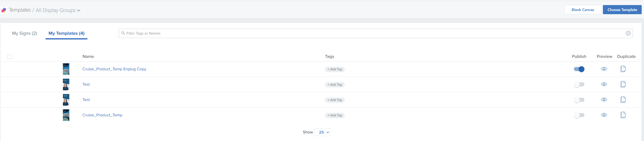Click the Blank Canvas button
This screenshot has width=644, height=141.
[x=582, y=10]
